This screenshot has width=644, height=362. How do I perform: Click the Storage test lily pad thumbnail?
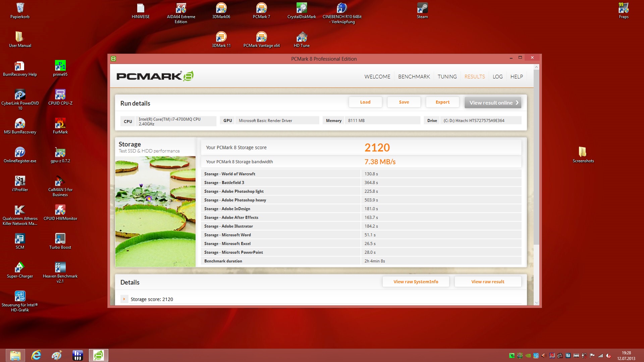tap(155, 211)
